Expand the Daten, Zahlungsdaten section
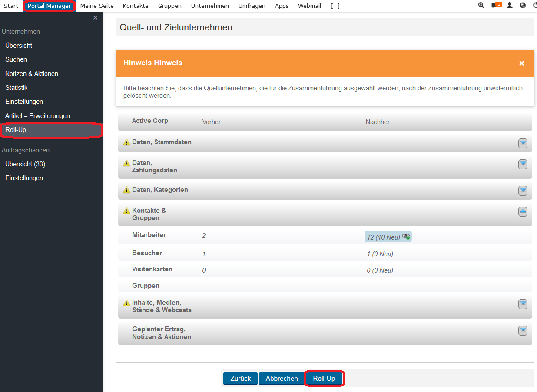This screenshot has height=392, width=537. [x=523, y=164]
